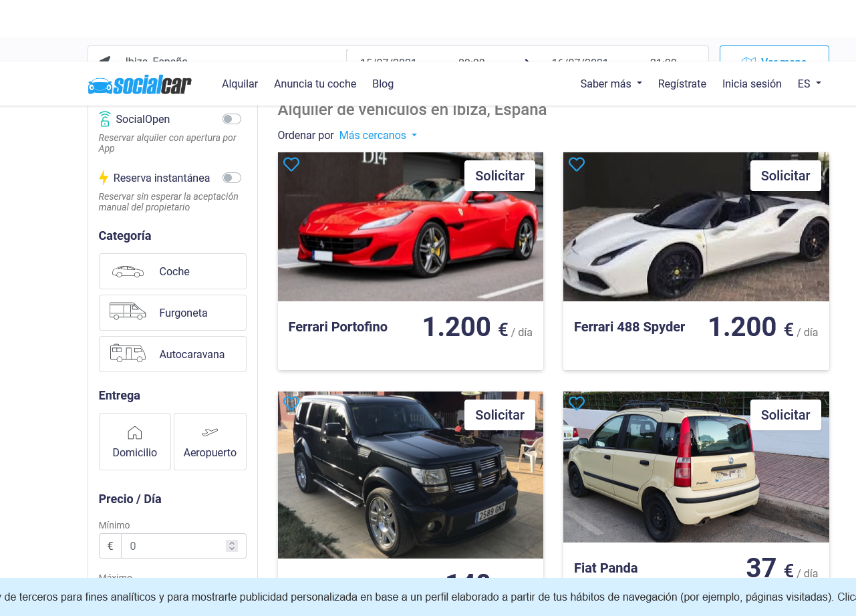Open the ES language dropdown
Screen dimensions: 856x616
click(809, 84)
